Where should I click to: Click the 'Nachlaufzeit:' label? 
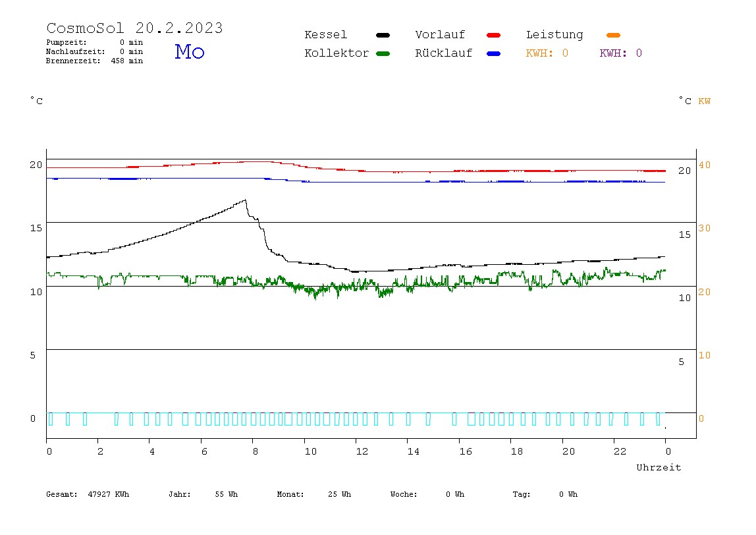(x=76, y=51)
